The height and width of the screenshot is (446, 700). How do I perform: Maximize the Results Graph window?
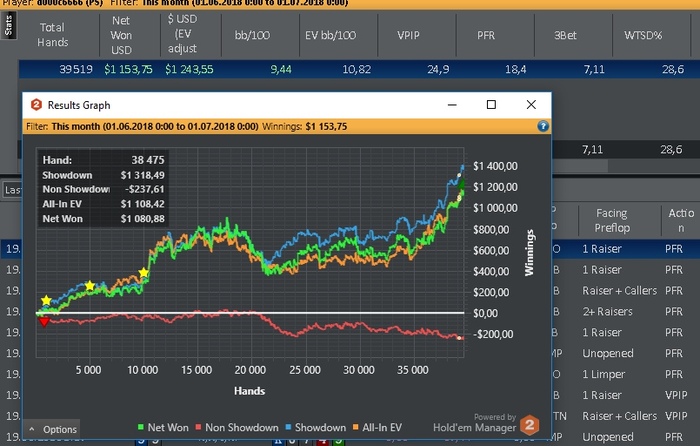(x=491, y=104)
